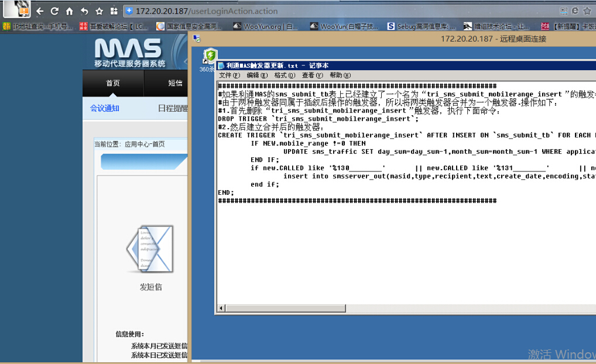
Task: Focus the address bar URL field
Action: point(342,11)
